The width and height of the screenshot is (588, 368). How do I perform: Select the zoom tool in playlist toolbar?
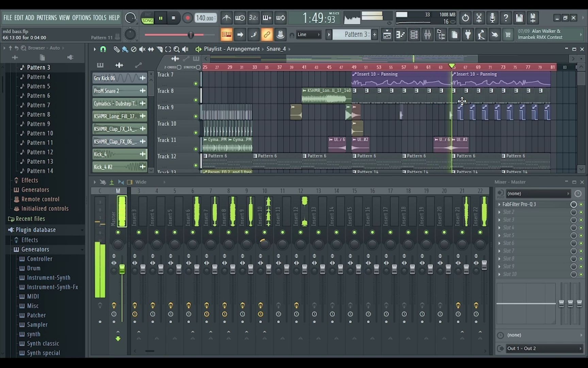(177, 49)
